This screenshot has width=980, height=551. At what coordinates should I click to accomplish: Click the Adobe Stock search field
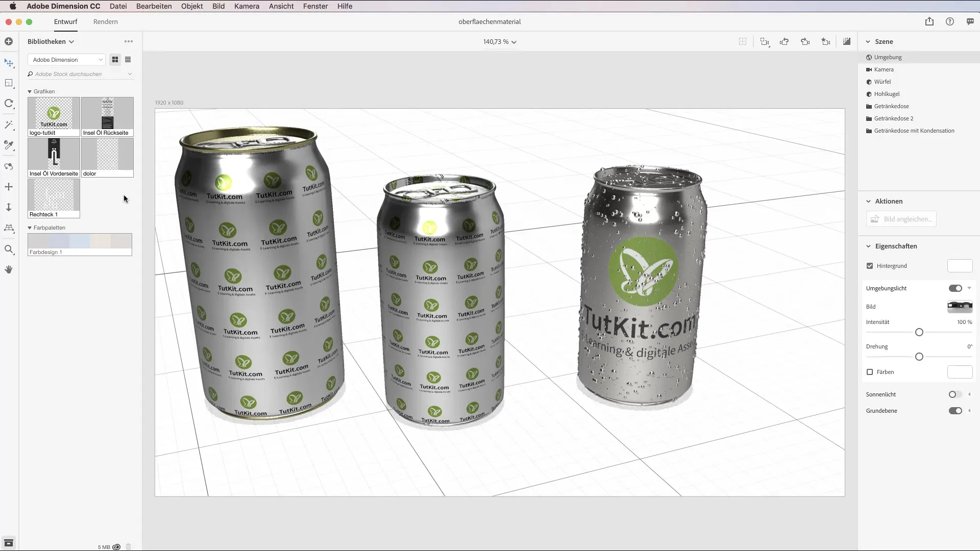80,74
